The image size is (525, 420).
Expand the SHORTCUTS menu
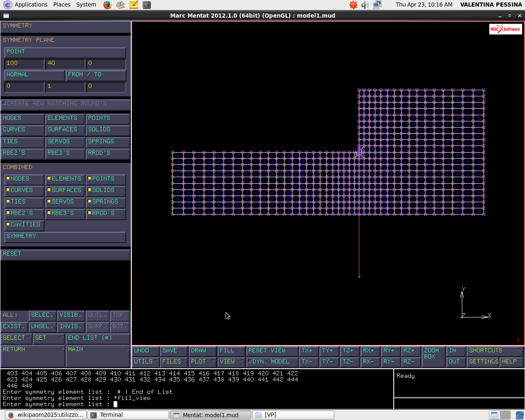pyautogui.click(x=495, y=351)
